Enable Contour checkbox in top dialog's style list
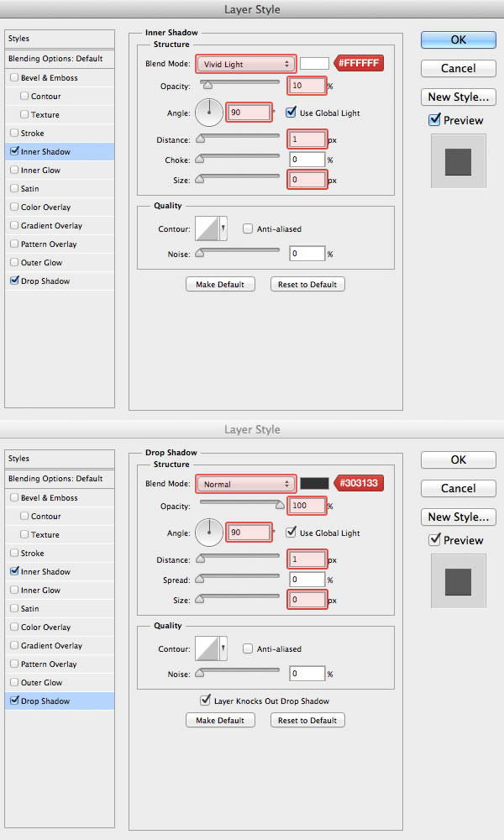504x840 pixels. (24, 96)
